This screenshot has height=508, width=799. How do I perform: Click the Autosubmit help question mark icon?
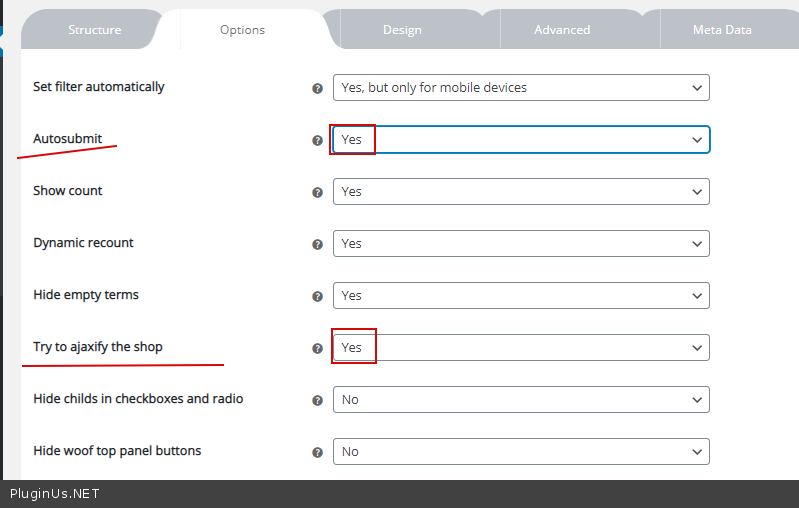click(x=318, y=140)
